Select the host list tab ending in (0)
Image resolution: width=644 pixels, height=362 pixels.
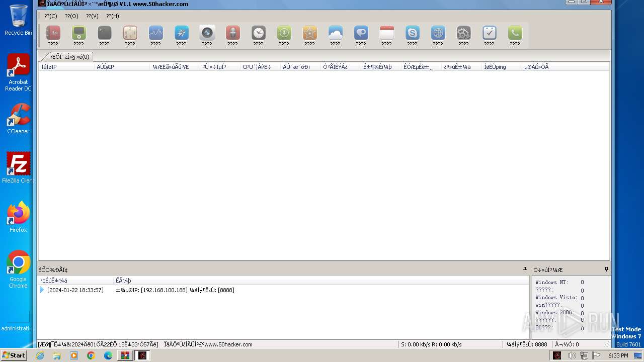pyautogui.click(x=69, y=57)
